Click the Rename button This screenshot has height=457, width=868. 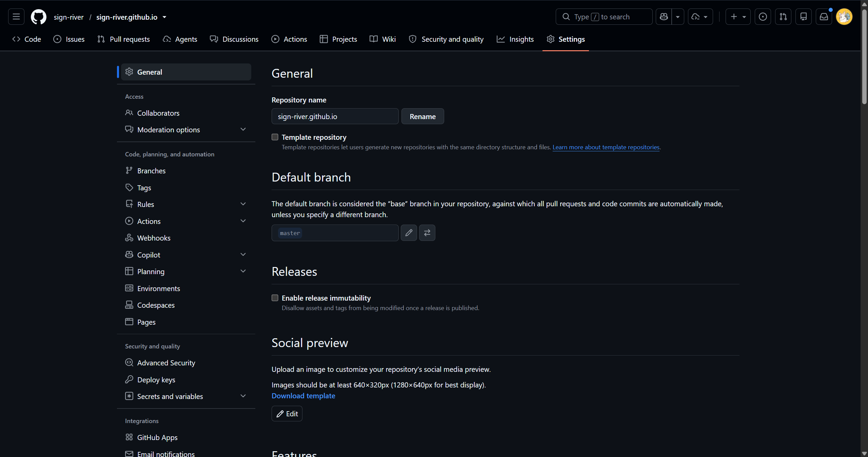click(x=423, y=116)
